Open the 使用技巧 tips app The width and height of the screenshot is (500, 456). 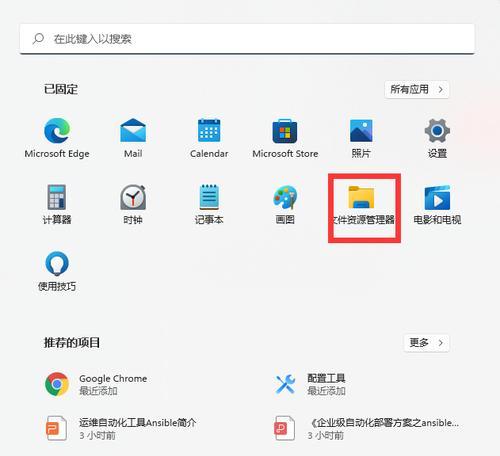point(57,271)
